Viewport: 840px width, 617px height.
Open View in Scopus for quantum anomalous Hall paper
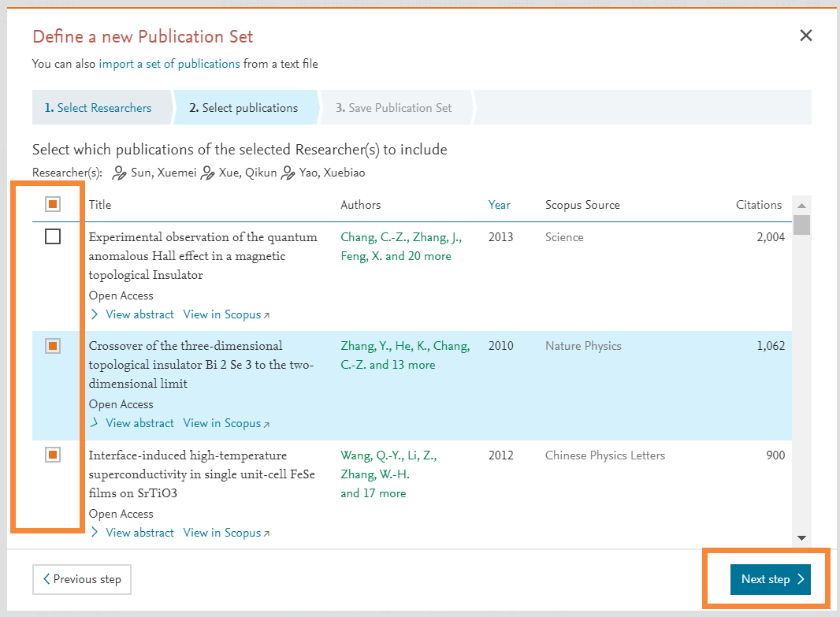[x=227, y=314]
